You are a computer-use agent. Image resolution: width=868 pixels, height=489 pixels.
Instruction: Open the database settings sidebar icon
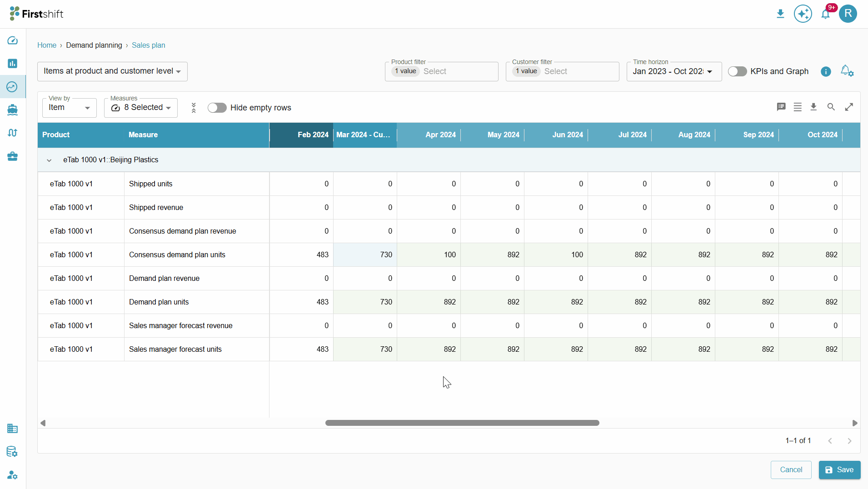pyautogui.click(x=13, y=452)
